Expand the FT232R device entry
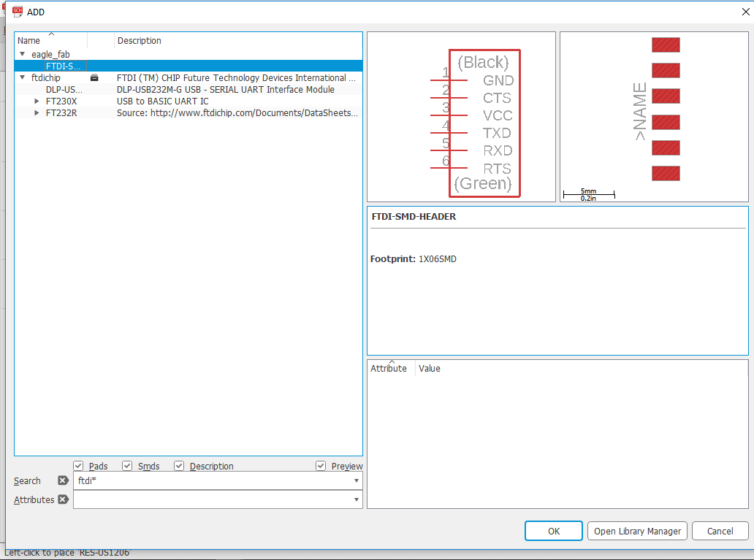Viewport: 754px width, 560px height. [37, 113]
